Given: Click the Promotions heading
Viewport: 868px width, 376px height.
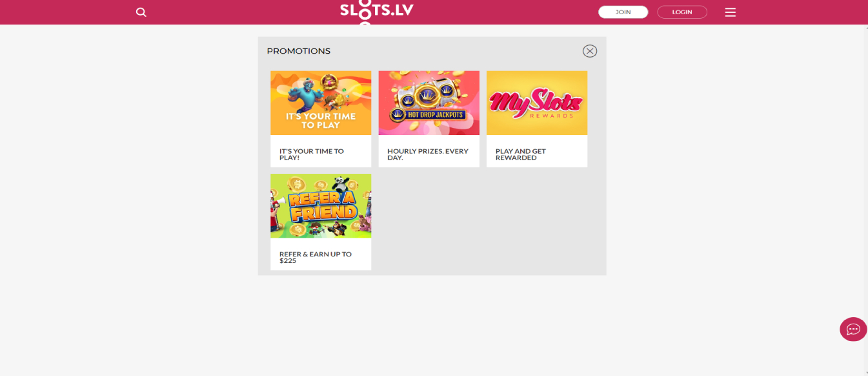Looking at the screenshot, I should point(299,51).
